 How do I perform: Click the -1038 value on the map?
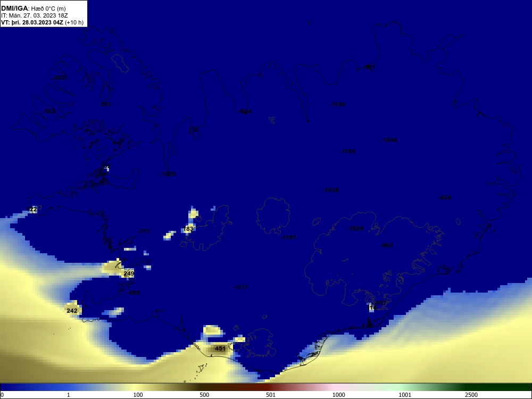point(330,190)
